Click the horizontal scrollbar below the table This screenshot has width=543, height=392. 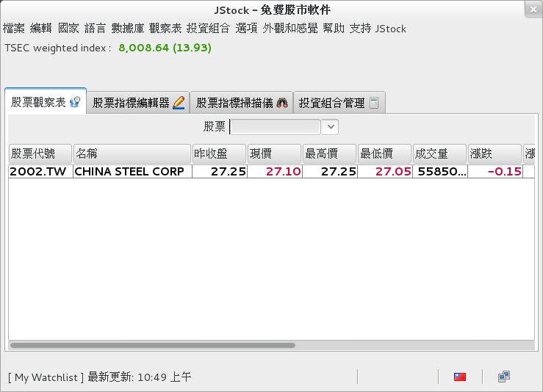[153, 345]
